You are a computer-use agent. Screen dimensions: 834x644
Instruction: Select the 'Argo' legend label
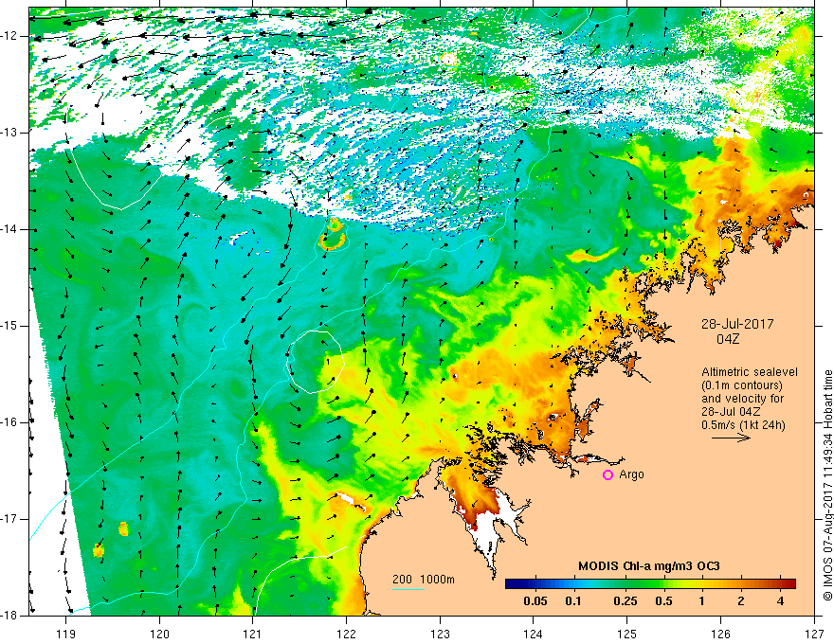(x=631, y=474)
